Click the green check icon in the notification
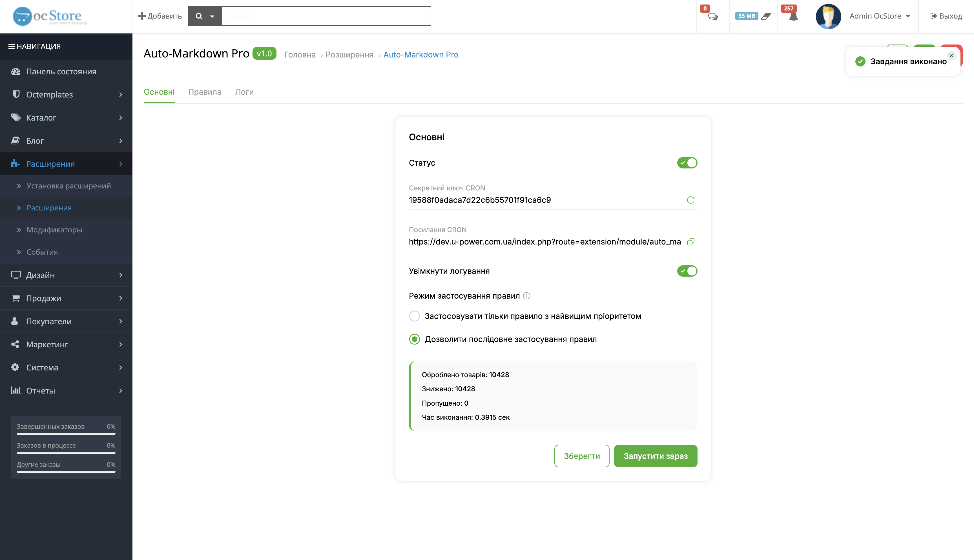This screenshot has height=560, width=974. pos(860,61)
